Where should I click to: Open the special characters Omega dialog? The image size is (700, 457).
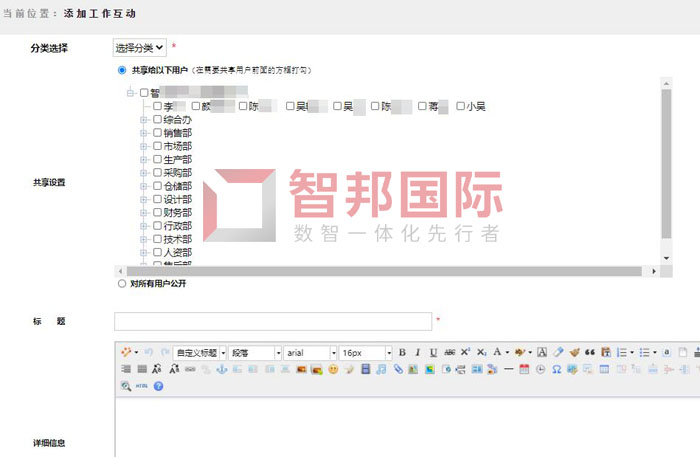[556, 370]
